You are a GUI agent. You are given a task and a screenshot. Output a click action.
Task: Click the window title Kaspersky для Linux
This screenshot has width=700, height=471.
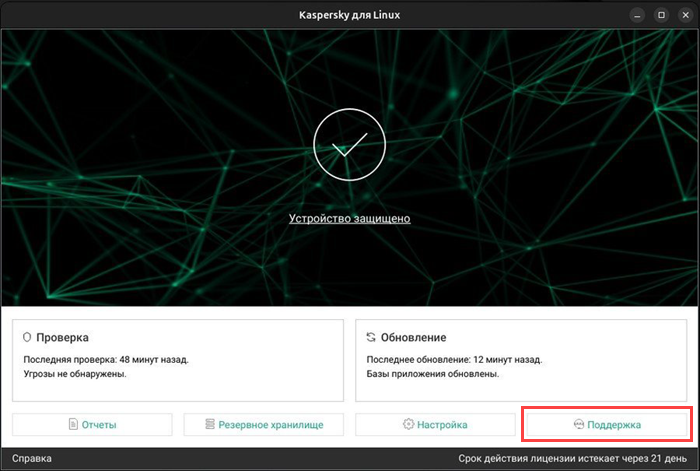point(350,15)
